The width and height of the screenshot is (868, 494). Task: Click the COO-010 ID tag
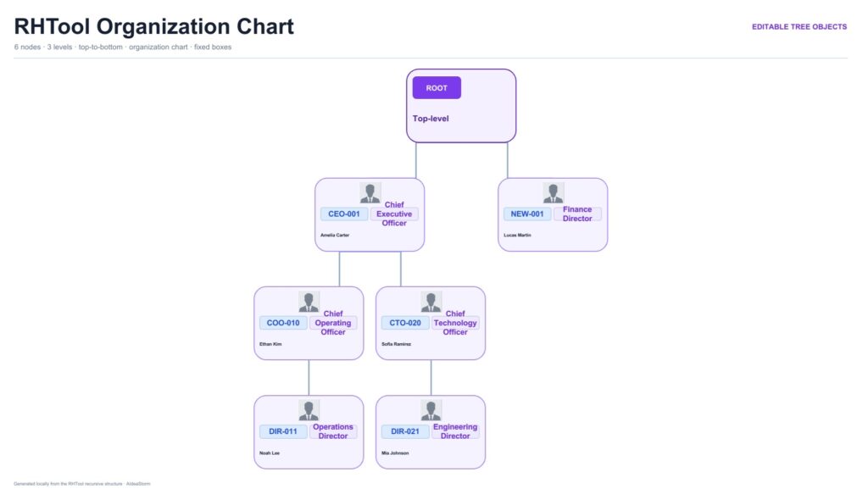(283, 323)
